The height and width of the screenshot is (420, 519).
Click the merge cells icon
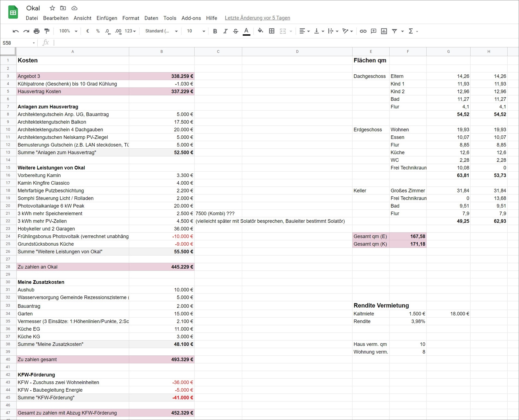(x=283, y=31)
